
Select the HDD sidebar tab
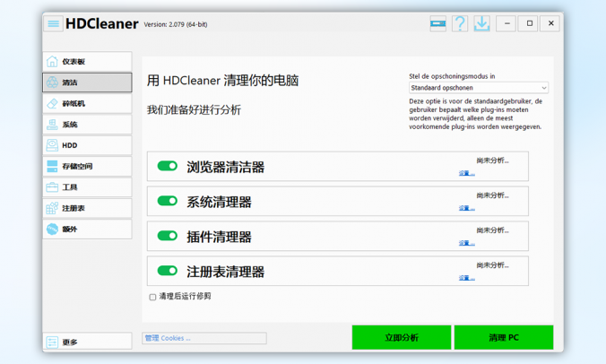click(x=87, y=145)
